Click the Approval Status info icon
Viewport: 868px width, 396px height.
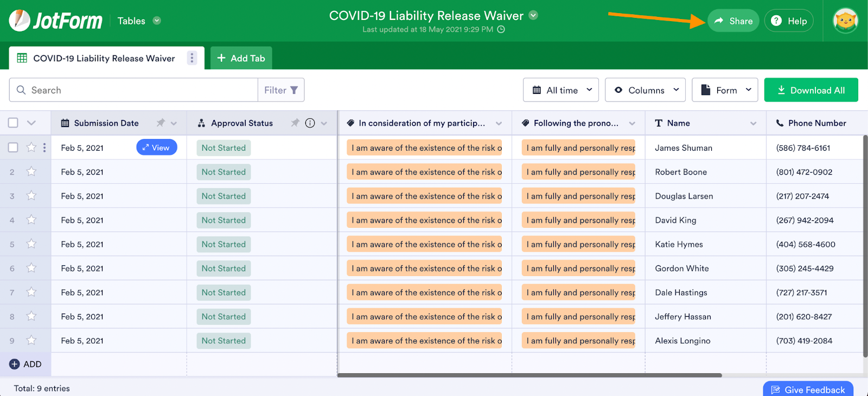(310, 123)
